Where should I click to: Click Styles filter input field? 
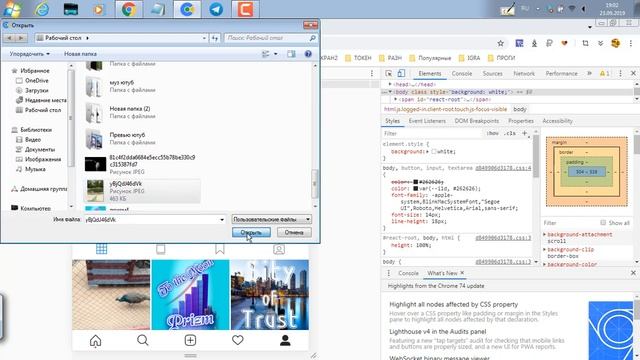pos(433,133)
